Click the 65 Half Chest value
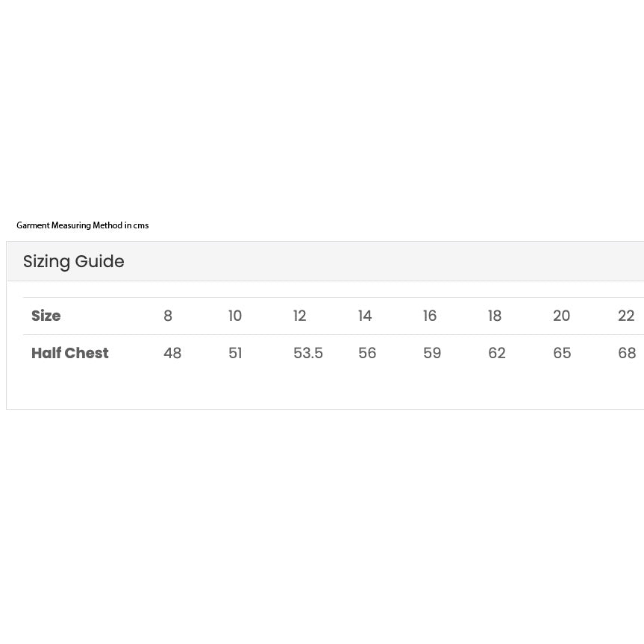 point(562,353)
